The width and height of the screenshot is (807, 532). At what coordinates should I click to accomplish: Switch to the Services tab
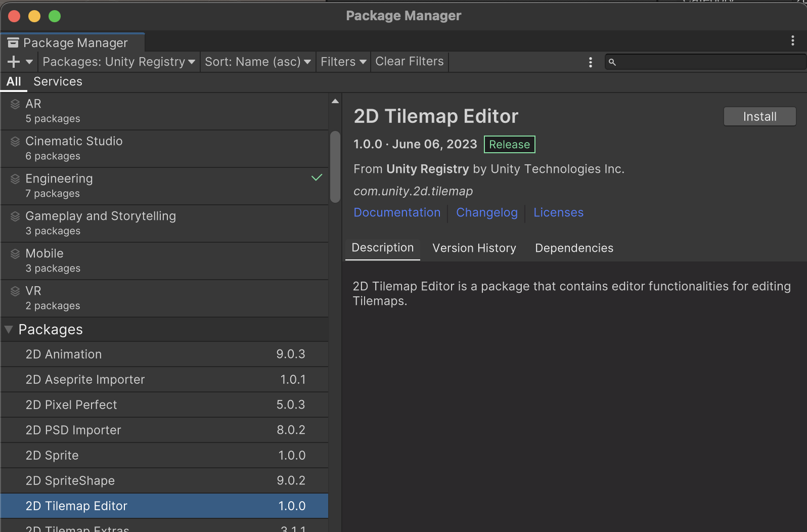click(x=58, y=81)
